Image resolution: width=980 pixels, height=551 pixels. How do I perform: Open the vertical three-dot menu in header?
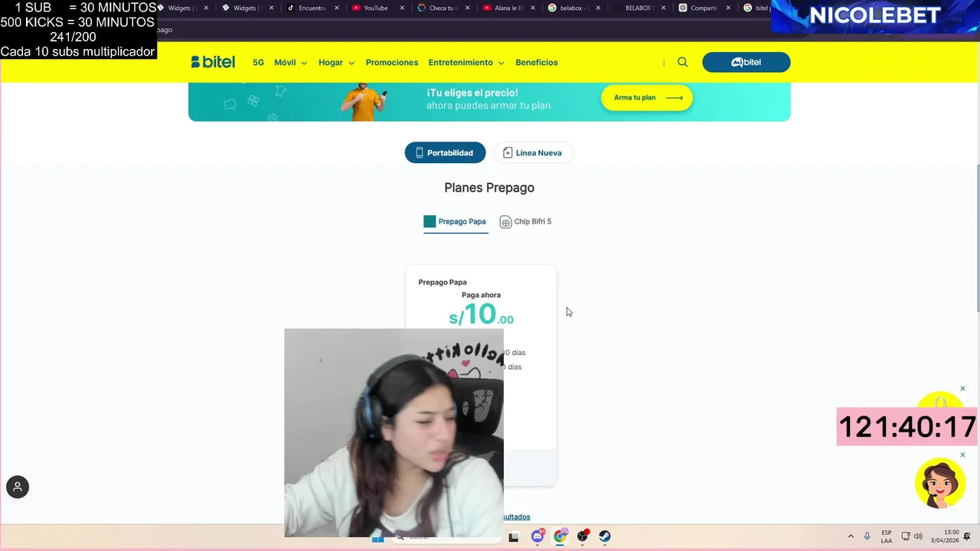(x=664, y=63)
